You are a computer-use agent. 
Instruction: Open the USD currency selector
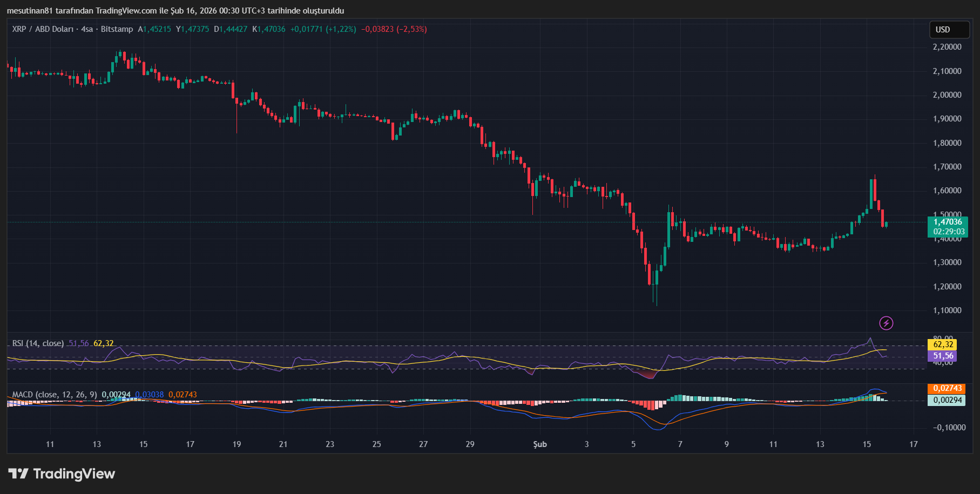[949, 30]
